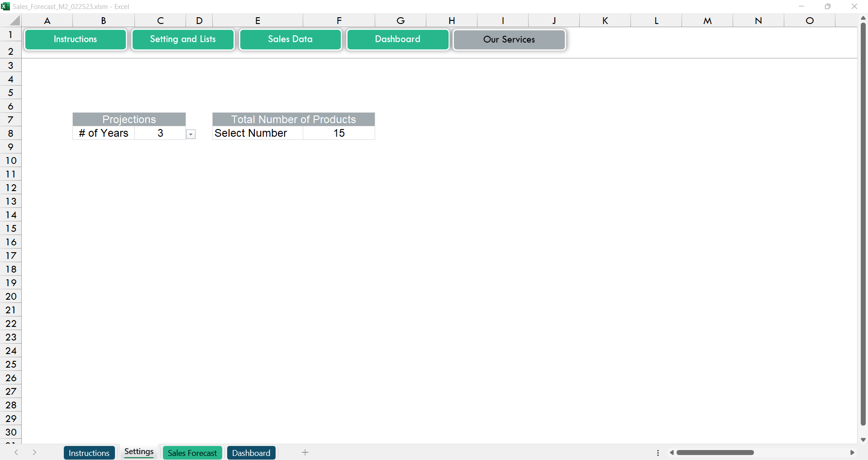Add a new sheet with plus icon
The width and height of the screenshot is (868, 460).
click(x=305, y=452)
